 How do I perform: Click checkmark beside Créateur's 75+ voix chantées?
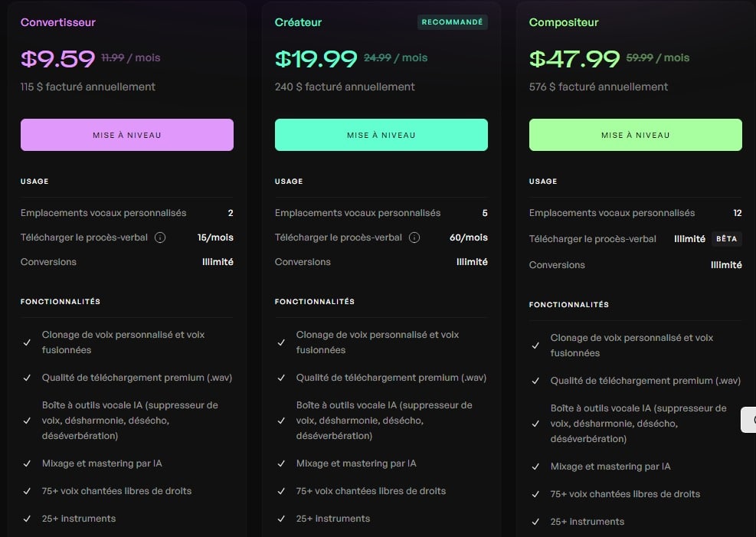tap(281, 491)
